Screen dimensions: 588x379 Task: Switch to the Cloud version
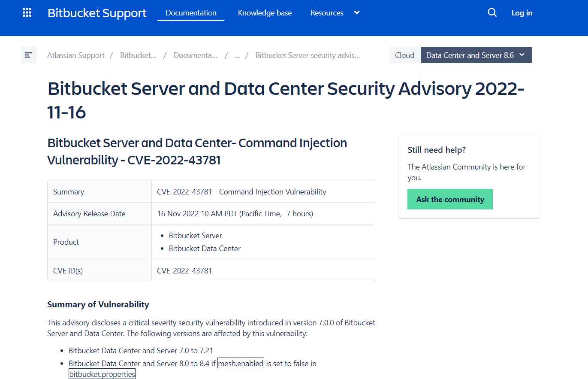(404, 55)
